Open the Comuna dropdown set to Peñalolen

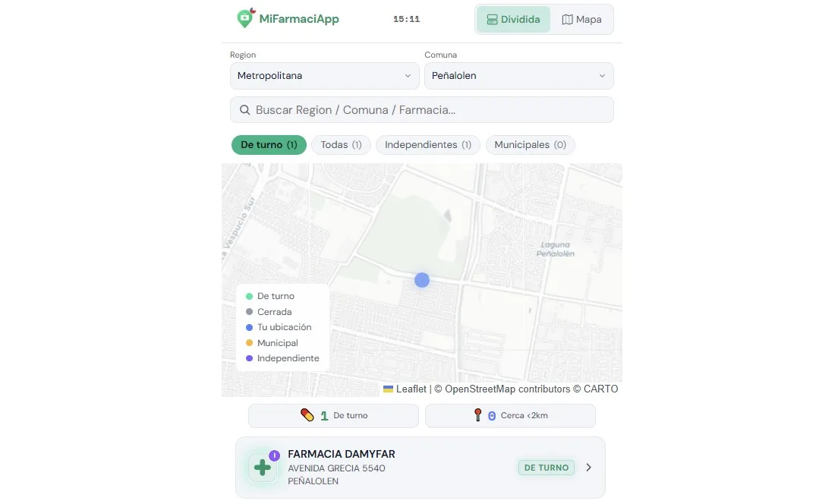point(518,76)
